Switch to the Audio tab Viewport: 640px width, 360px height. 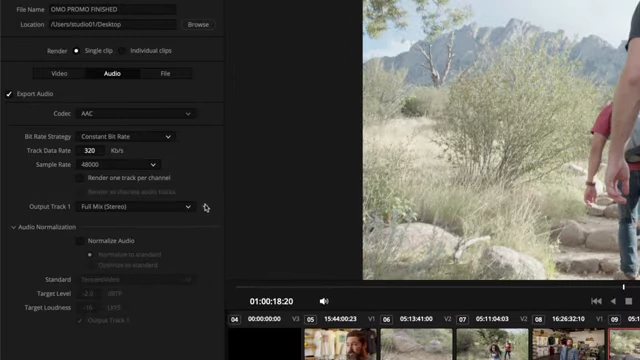112,73
